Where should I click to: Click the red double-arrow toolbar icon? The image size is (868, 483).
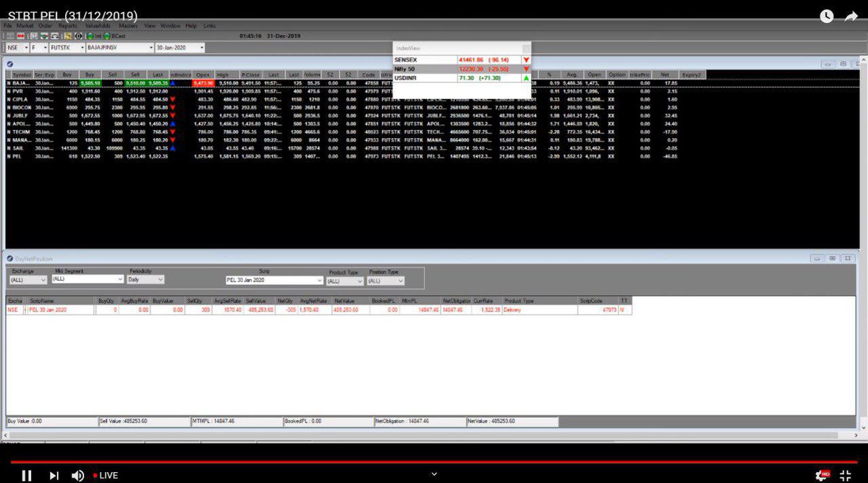(x=21, y=35)
